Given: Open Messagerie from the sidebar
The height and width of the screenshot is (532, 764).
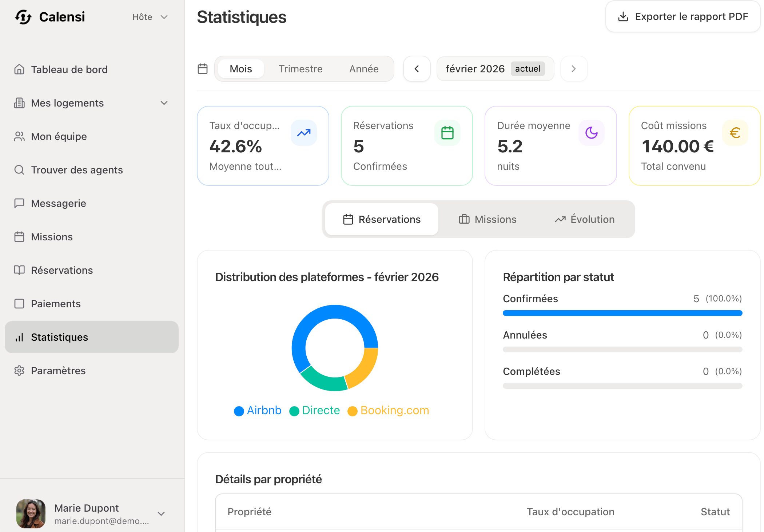Looking at the screenshot, I should click(x=59, y=203).
